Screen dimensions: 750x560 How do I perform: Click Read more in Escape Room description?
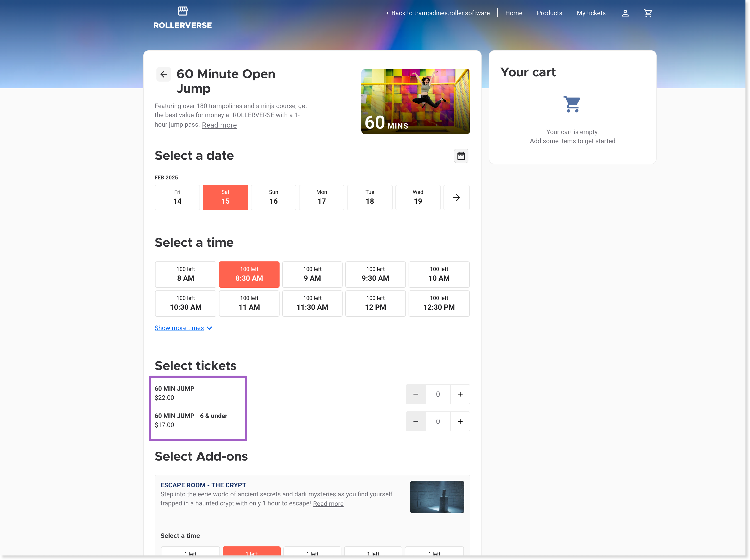pos(328,503)
